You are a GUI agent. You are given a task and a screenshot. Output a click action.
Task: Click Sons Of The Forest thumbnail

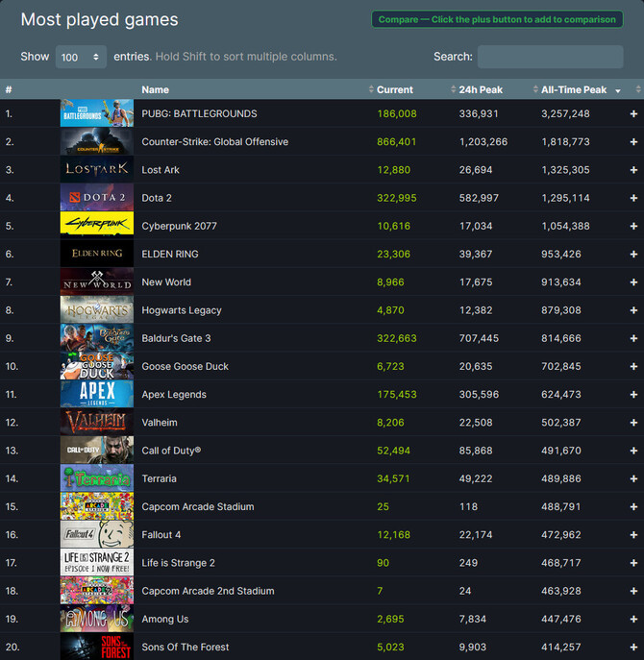(x=97, y=647)
